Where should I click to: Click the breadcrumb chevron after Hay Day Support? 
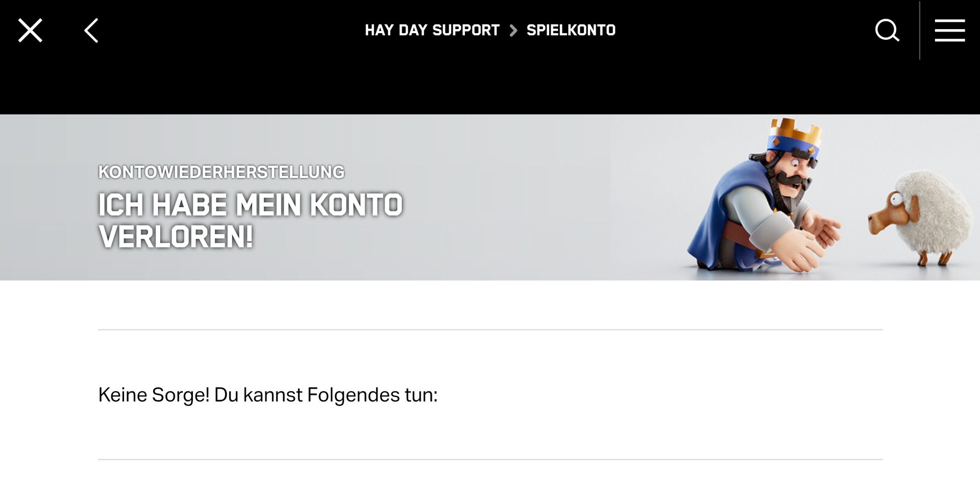pos(513,31)
